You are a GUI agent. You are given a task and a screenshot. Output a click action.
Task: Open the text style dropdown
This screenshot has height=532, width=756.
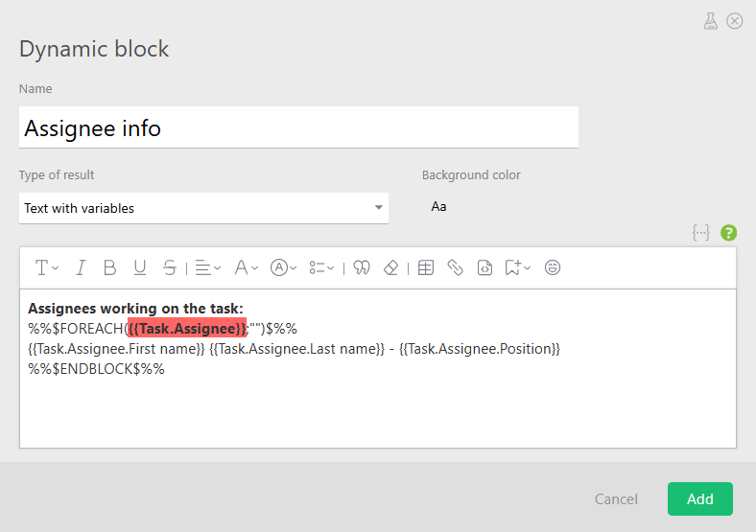tap(47, 268)
